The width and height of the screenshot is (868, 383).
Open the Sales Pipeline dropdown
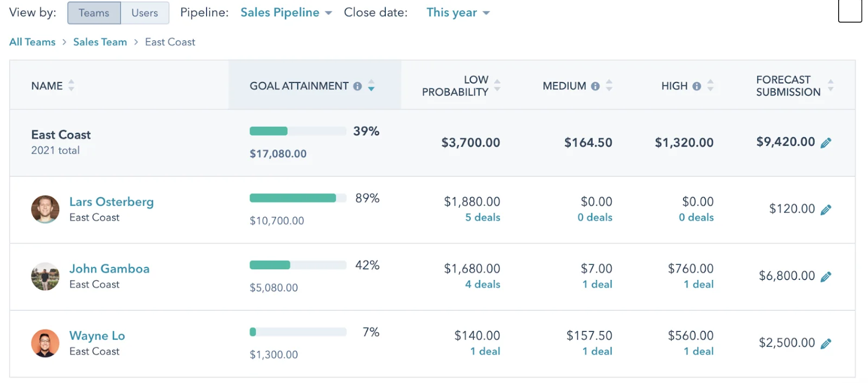286,12
